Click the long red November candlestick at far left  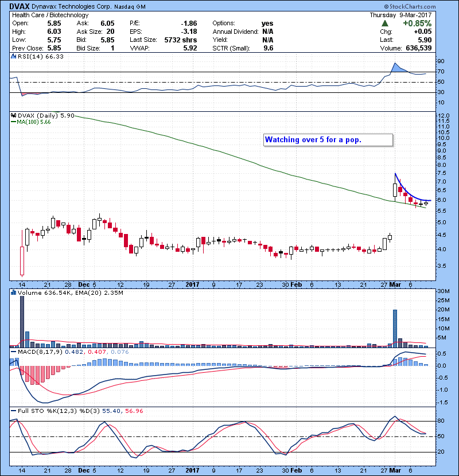click(x=22, y=260)
